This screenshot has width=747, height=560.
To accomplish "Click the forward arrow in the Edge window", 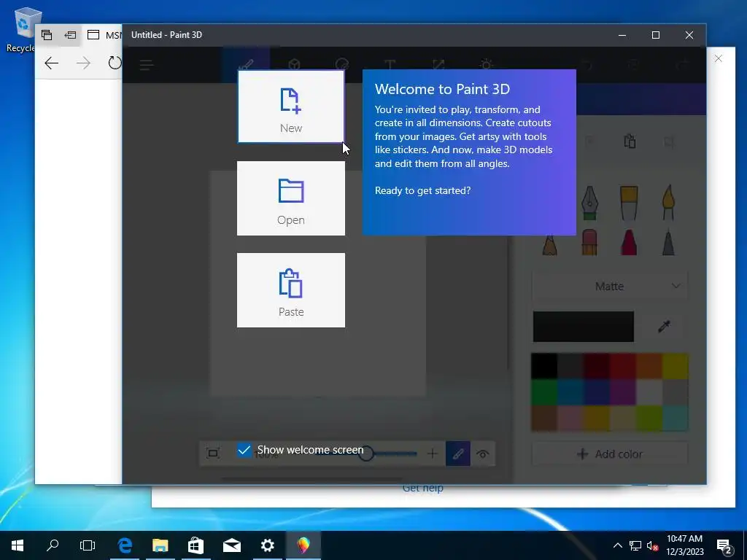I will coord(83,63).
